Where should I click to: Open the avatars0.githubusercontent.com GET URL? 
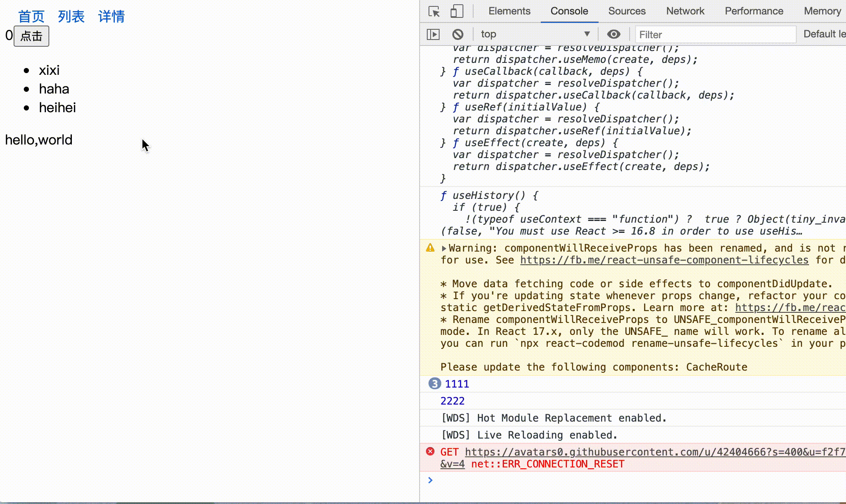655,452
